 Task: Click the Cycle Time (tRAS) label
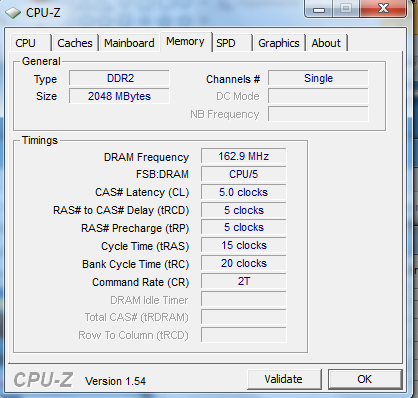click(145, 246)
